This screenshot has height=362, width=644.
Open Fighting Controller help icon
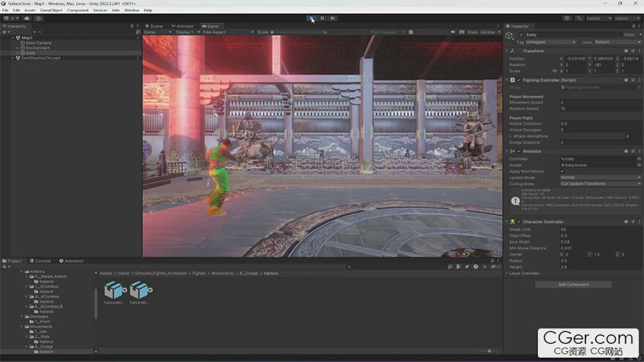tap(626, 80)
